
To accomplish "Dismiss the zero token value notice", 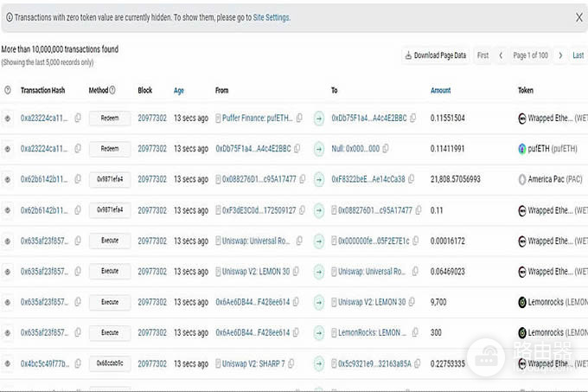I will pyautogui.click(x=579, y=17).
